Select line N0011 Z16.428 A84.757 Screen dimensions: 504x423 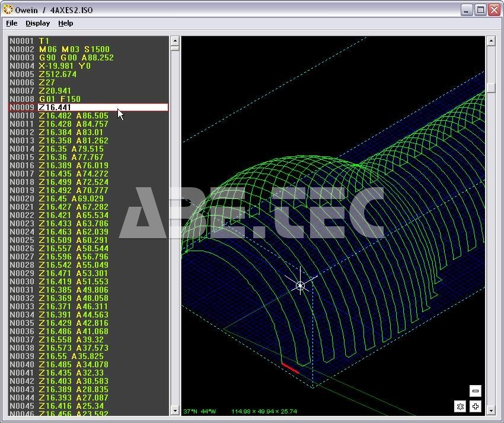coord(88,124)
